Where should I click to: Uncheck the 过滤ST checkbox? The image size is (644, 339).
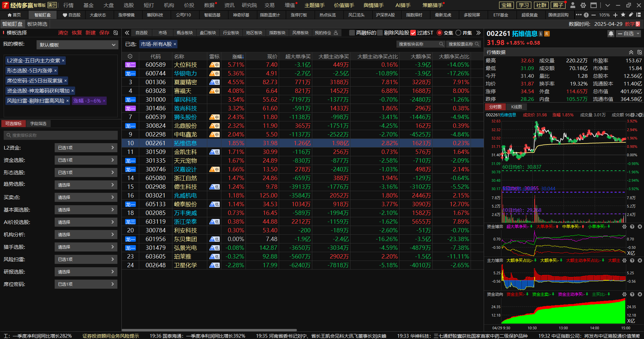point(413,33)
